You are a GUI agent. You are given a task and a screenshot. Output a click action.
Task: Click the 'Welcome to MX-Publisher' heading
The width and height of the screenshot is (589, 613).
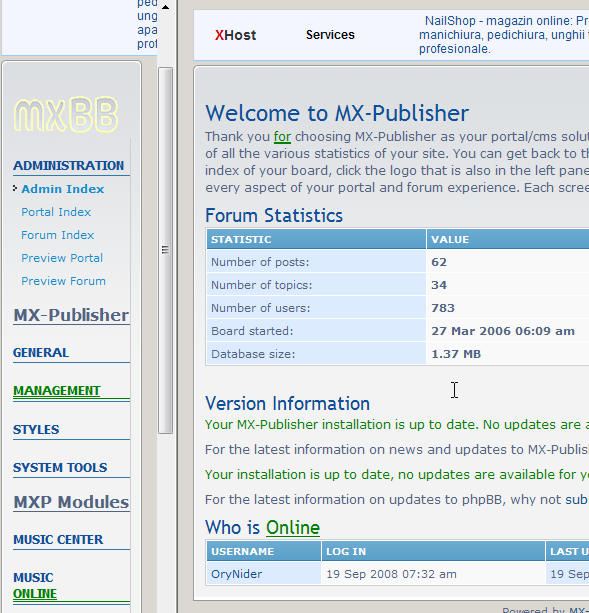coord(337,113)
